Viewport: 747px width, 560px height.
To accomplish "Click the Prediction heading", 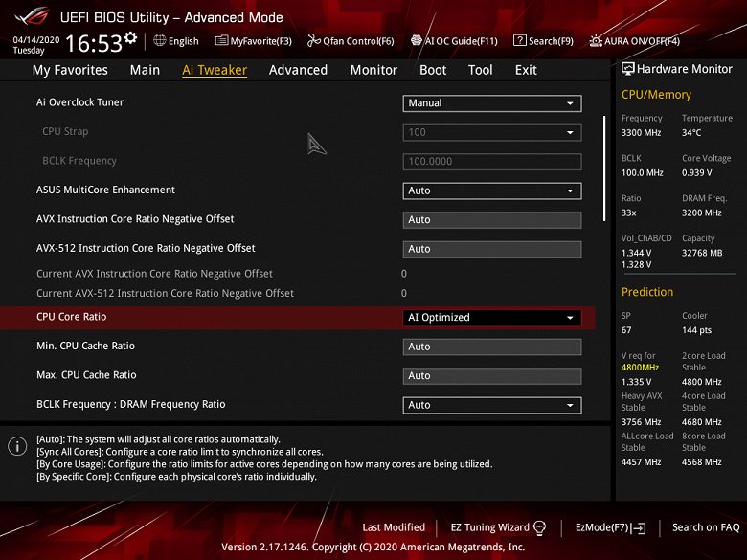I will click(647, 292).
